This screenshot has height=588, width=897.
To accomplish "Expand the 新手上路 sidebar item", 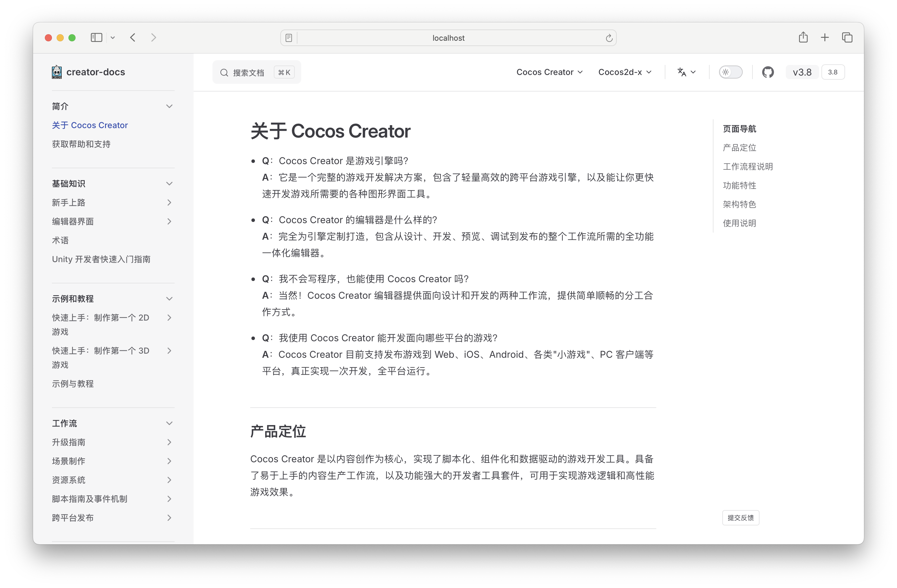I will [x=169, y=203].
